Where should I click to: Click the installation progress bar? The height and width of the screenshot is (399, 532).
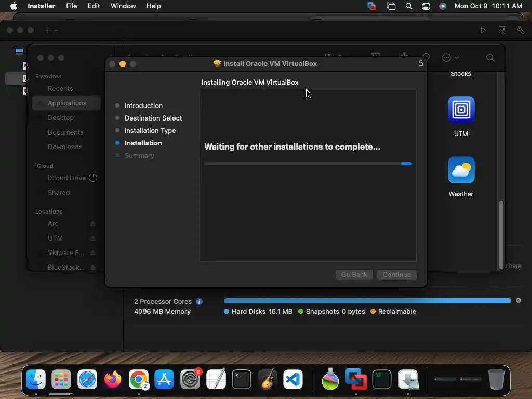(x=308, y=164)
